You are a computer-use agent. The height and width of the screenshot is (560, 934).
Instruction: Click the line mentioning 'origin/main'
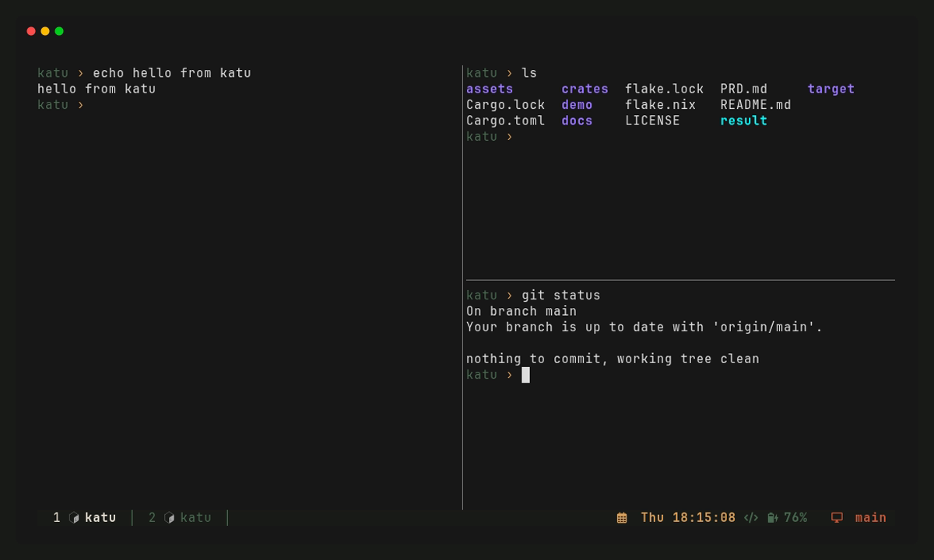click(x=644, y=327)
